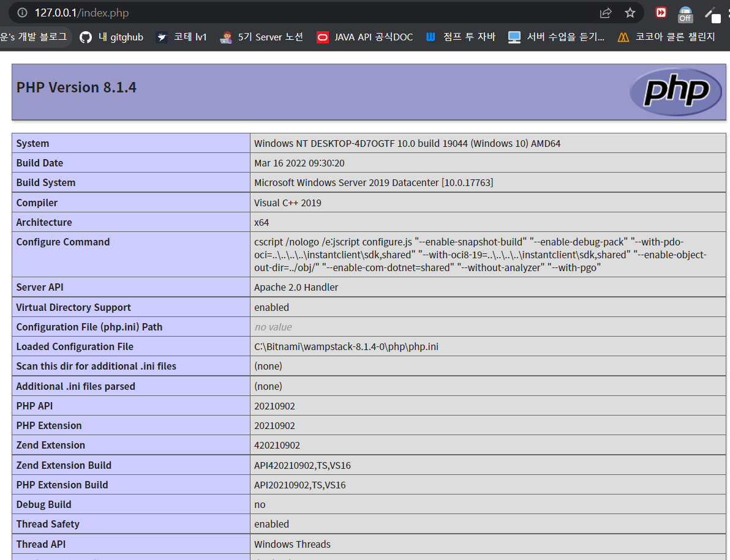
Task: Click the share page icon in address bar
Action: pyautogui.click(x=605, y=13)
